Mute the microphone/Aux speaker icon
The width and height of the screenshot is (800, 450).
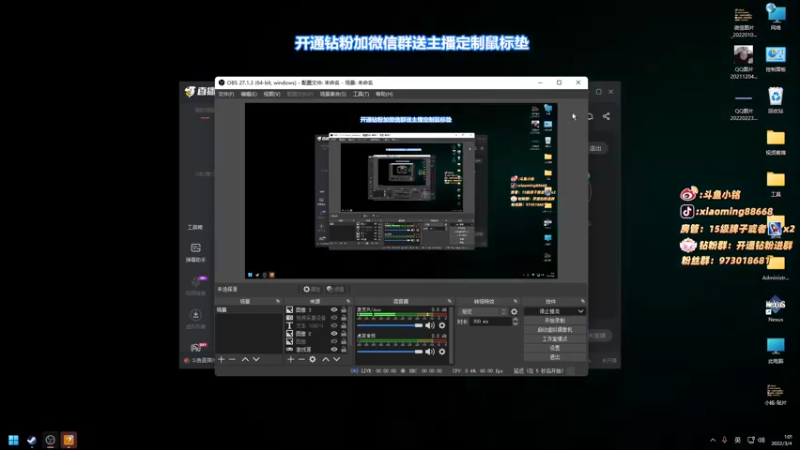430,325
